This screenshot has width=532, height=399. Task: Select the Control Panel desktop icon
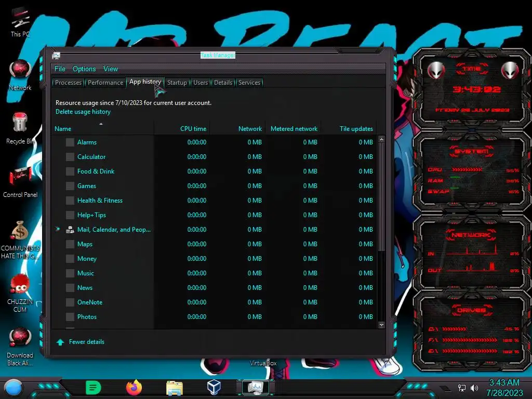click(x=20, y=182)
